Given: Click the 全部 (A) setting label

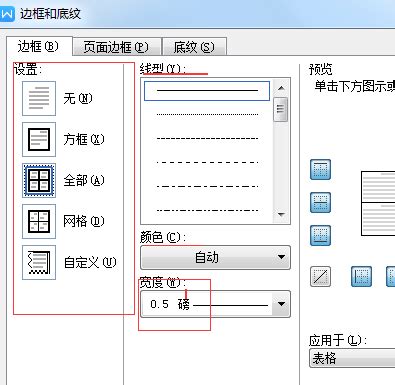Looking at the screenshot, I should (84, 180).
